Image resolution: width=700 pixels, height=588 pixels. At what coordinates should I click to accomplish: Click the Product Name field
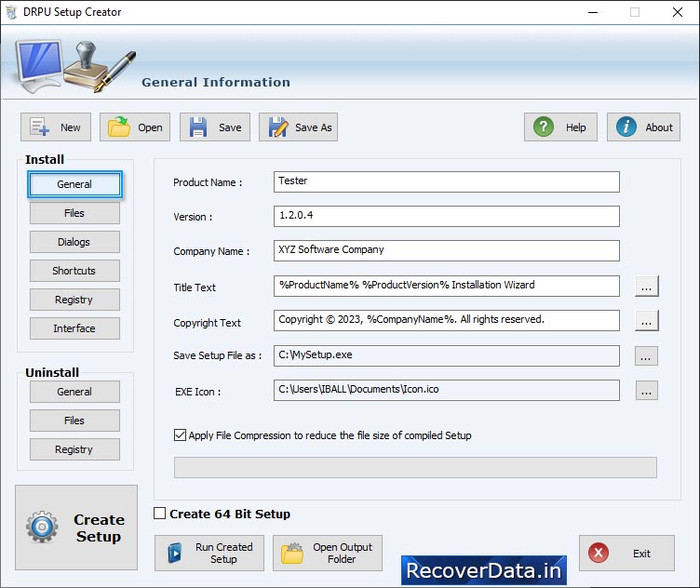click(447, 182)
